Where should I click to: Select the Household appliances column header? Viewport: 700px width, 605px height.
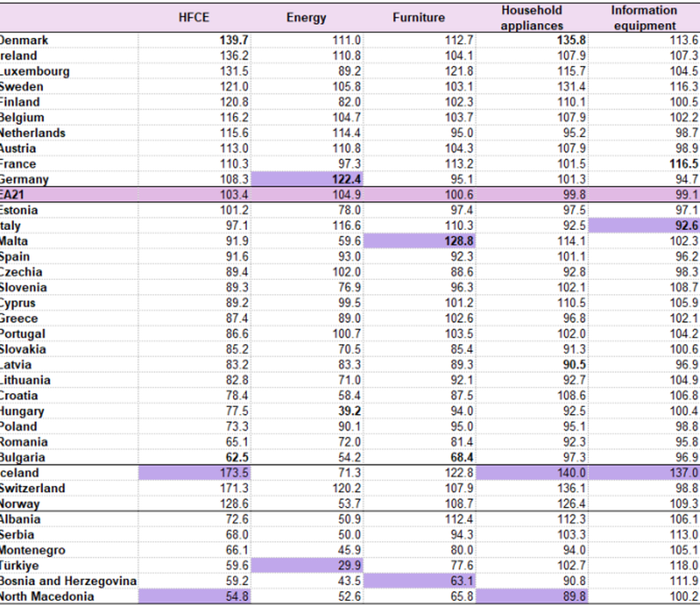click(x=531, y=18)
